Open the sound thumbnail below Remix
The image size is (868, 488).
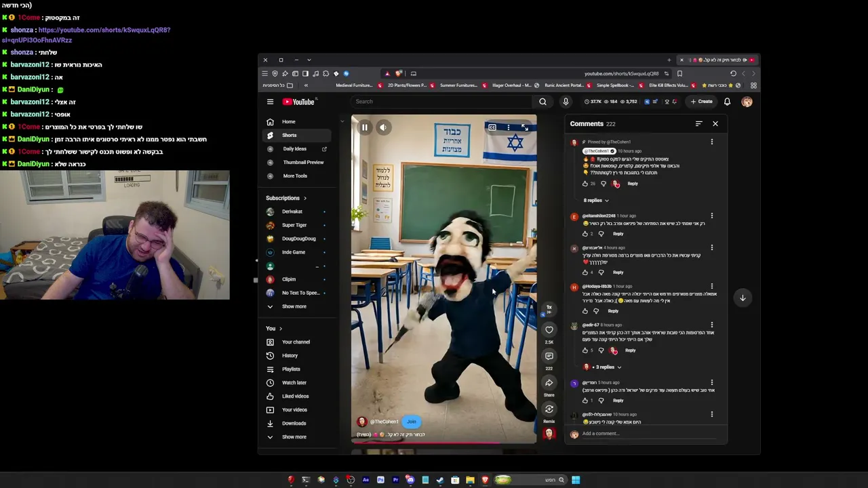[549, 434]
